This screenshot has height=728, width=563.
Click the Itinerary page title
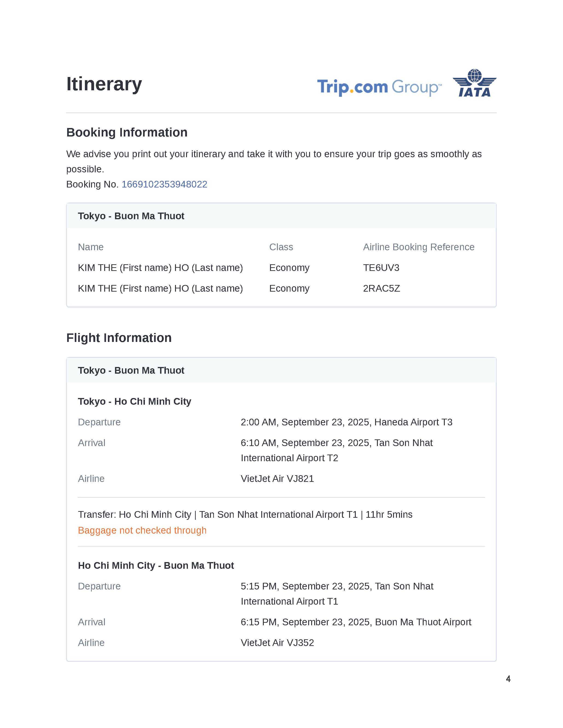click(x=104, y=84)
